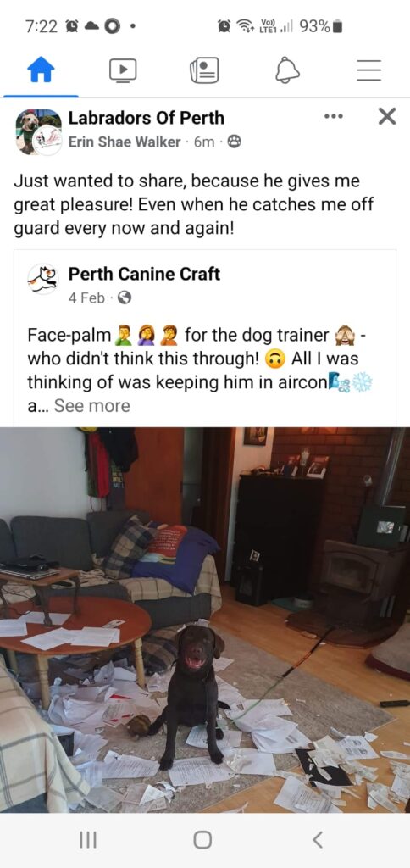Tap the group privacy icon beside 6m
The width and height of the screenshot is (410, 868).
point(235,142)
